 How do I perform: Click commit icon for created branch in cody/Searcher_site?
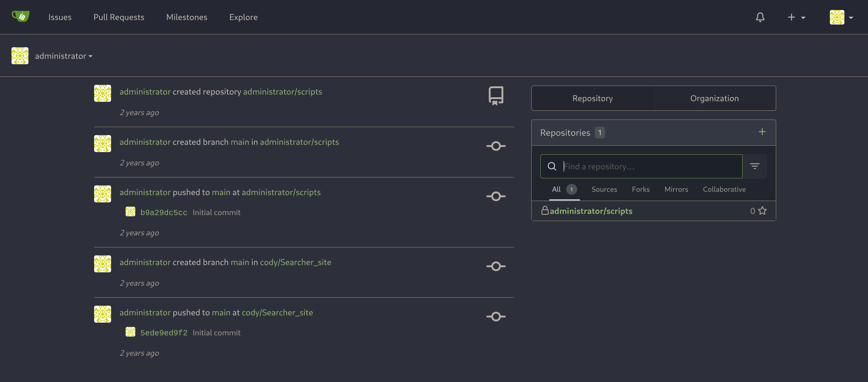(x=496, y=266)
